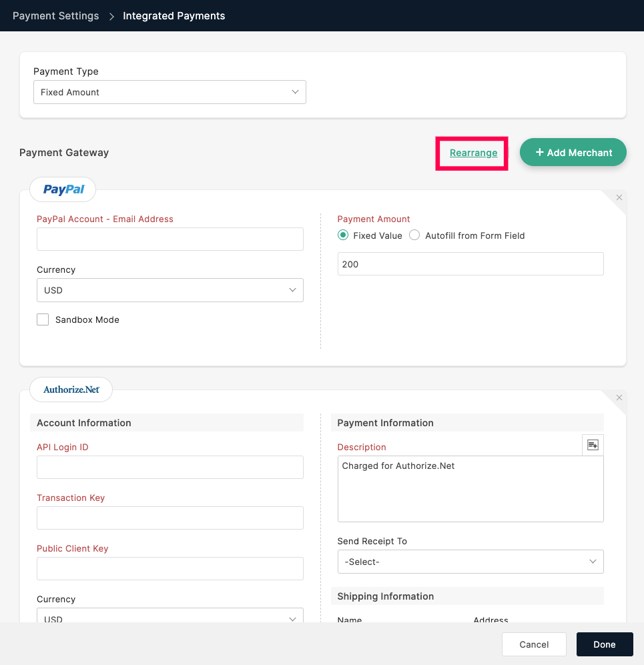Image resolution: width=644 pixels, height=665 pixels.
Task: Click the Rearrange link
Action: [473, 153]
